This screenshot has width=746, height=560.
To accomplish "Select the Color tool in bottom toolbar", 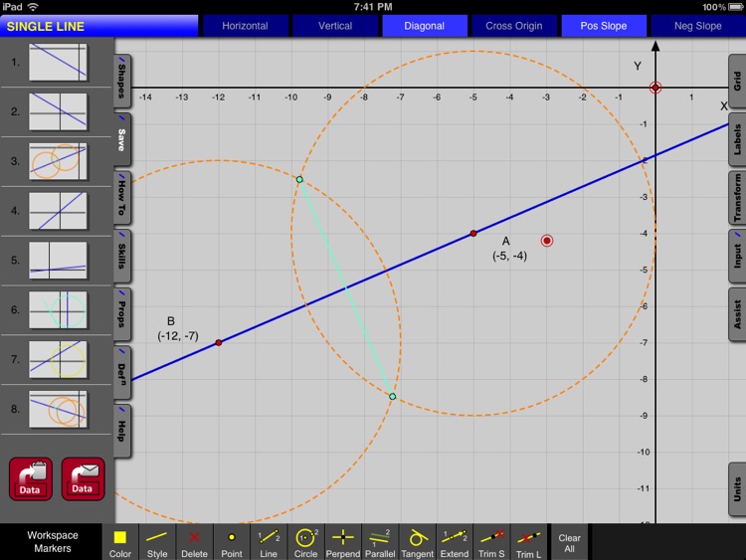I will tap(120, 542).
